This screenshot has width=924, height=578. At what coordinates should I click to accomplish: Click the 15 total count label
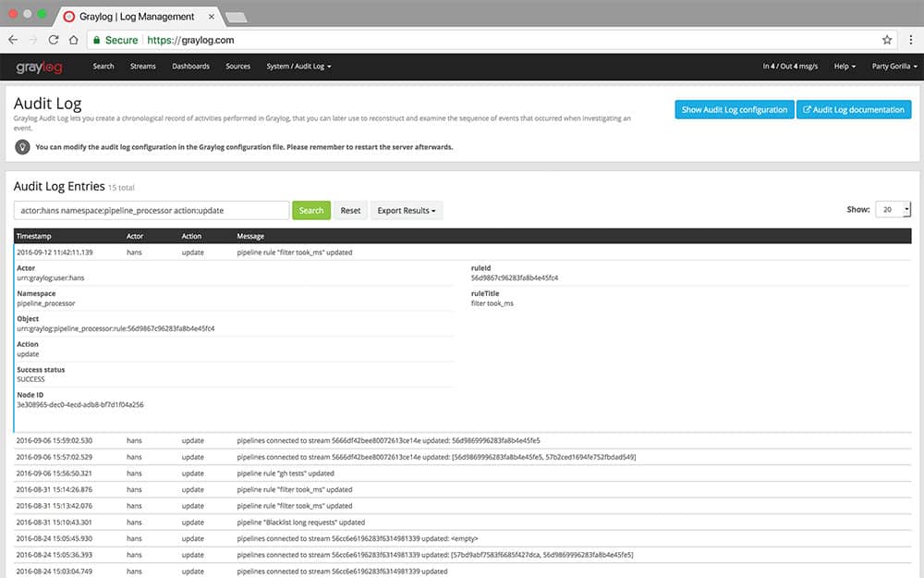pyautogui.click(x=121, y=188)
